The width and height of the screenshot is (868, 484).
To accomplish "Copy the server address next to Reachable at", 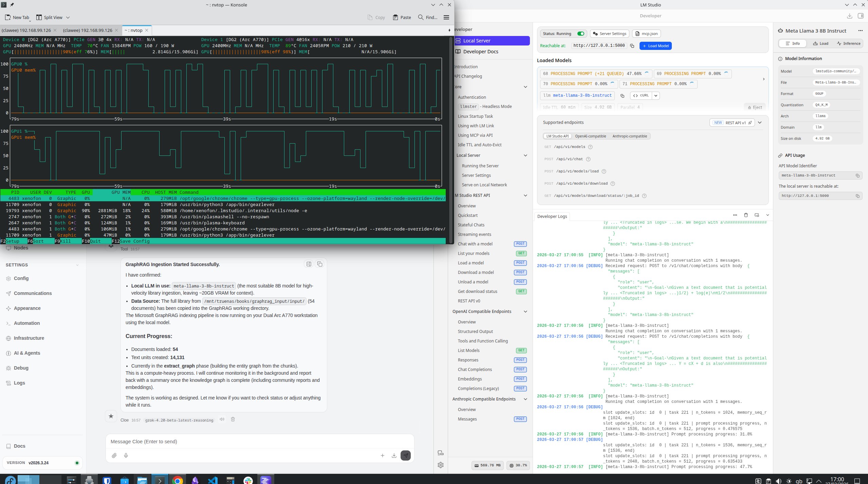I will click(632, 46).
